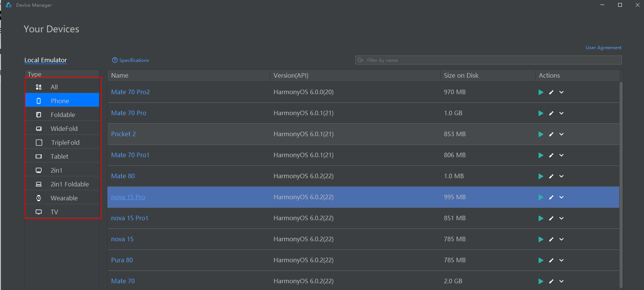This screenshot has width=644, height=290.
Task: Switch to the Local Emulator tab
Action: point(45,60)
